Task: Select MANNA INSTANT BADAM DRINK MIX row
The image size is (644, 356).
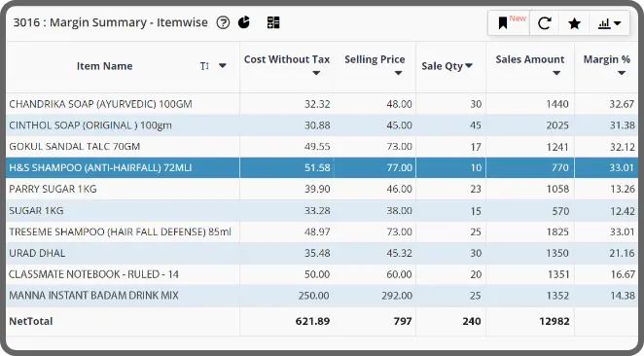Action: (322, 296)
